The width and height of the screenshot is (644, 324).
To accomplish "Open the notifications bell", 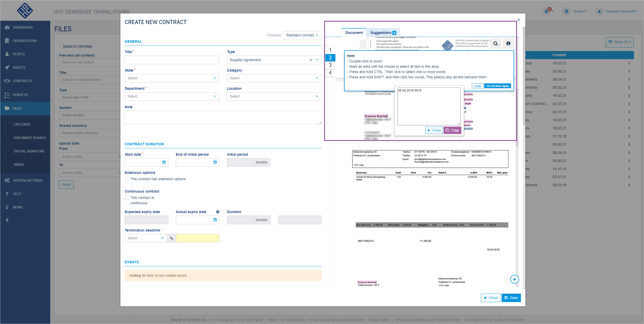I will point(547,11).
